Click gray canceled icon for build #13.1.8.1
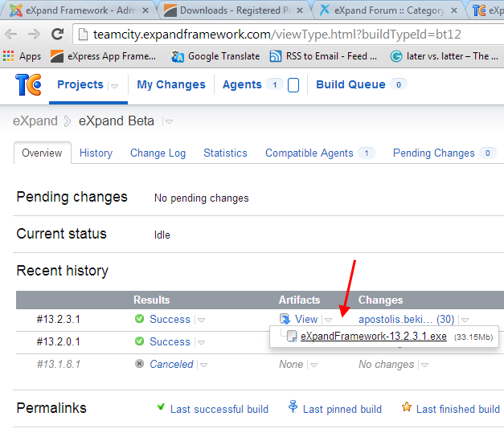This screenshot has height=441, width=504. pos(140,364)
